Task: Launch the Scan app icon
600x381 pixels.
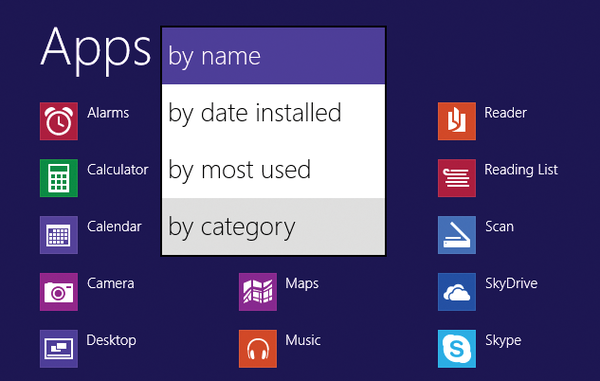Action: click(x=457, y=235)
